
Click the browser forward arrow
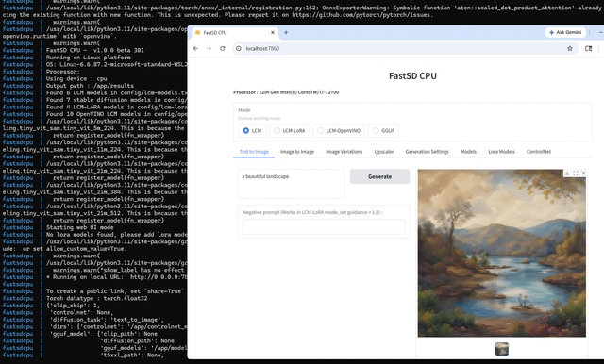209,48
